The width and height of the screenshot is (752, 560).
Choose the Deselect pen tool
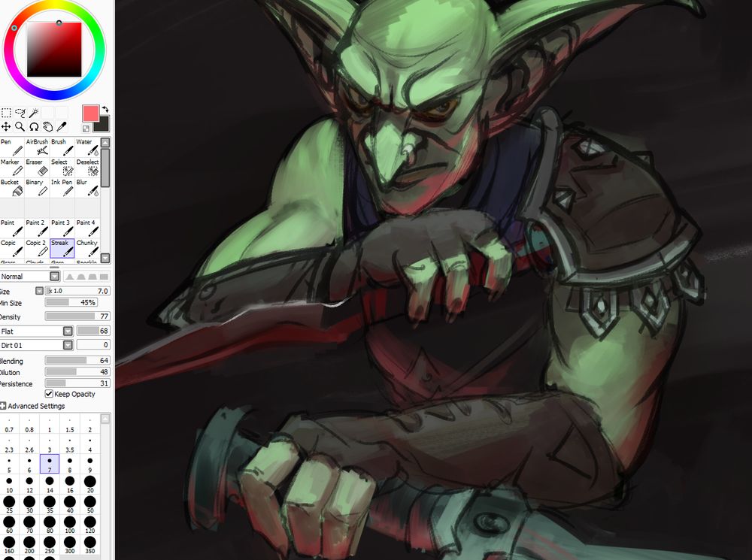pyautogui.click(x=88, y=168)
